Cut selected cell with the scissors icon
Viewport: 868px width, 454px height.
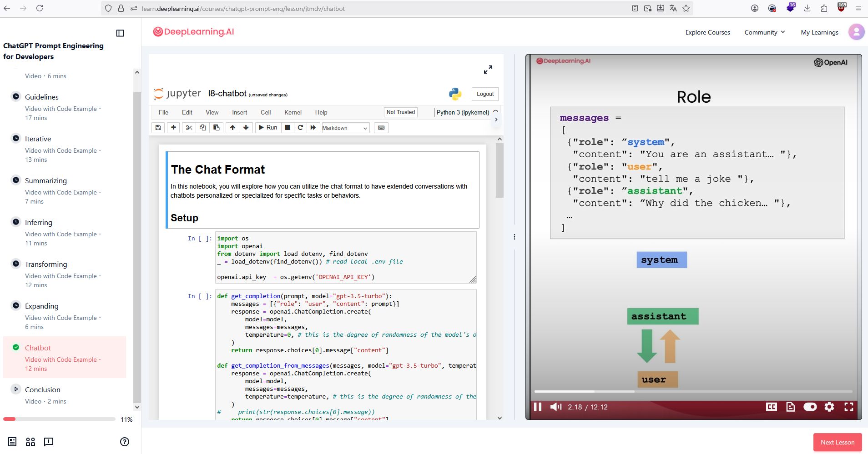coord(189,128)
